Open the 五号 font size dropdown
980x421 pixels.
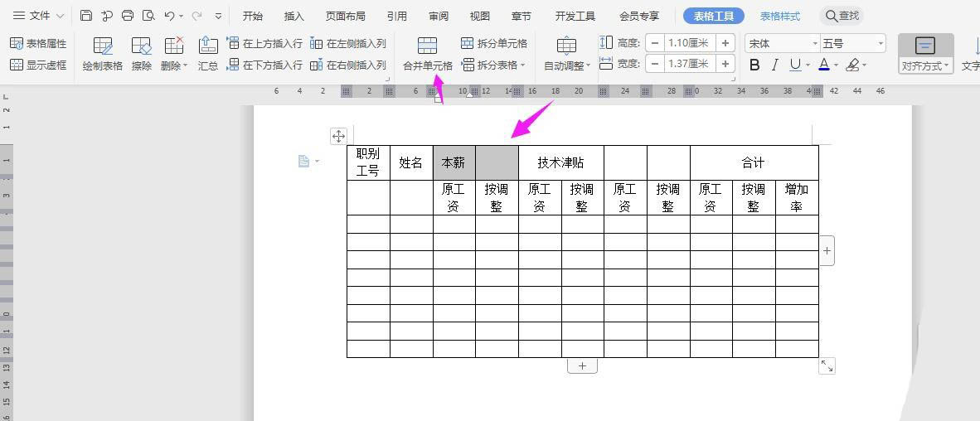pos(881,44)
